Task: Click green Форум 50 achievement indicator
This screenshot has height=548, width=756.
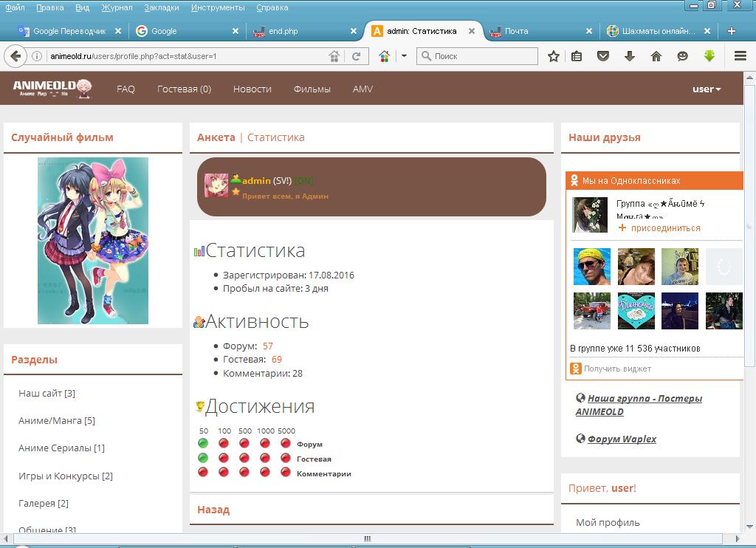Action: [x=203, y=443]
